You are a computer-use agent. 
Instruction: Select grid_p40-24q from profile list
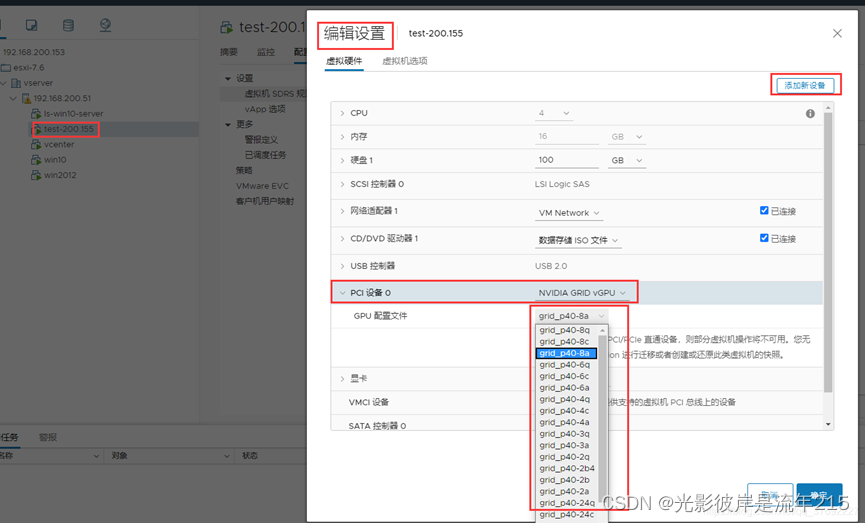[567, 503]
